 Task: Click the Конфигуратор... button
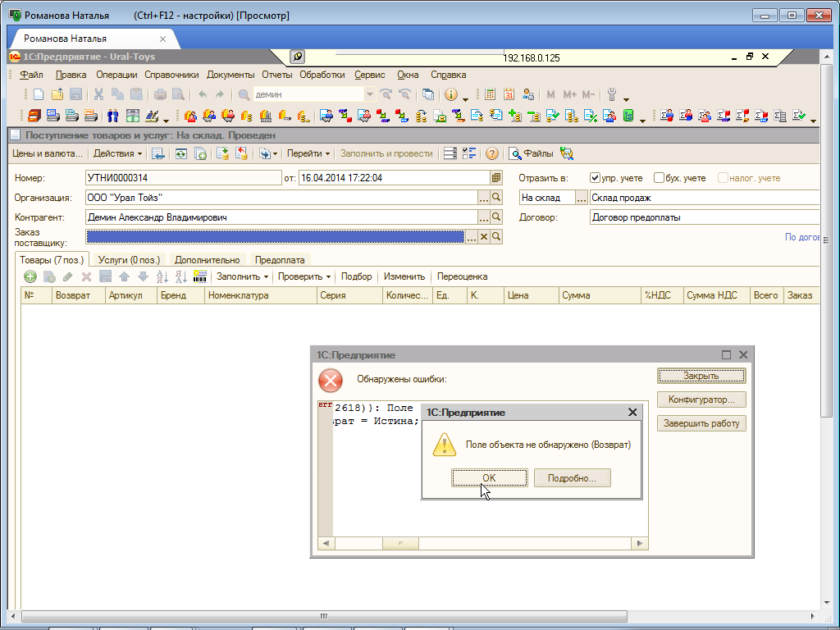[x=701, y=399]
